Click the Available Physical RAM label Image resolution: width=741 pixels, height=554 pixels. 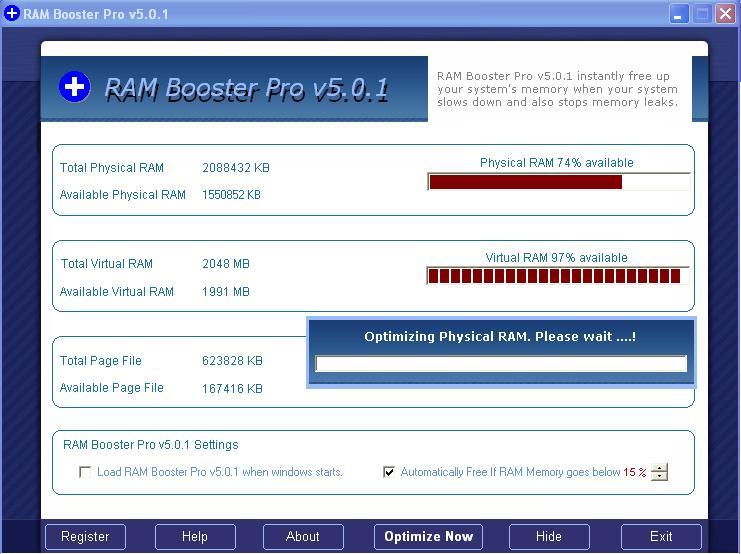[x=123, y=195]
